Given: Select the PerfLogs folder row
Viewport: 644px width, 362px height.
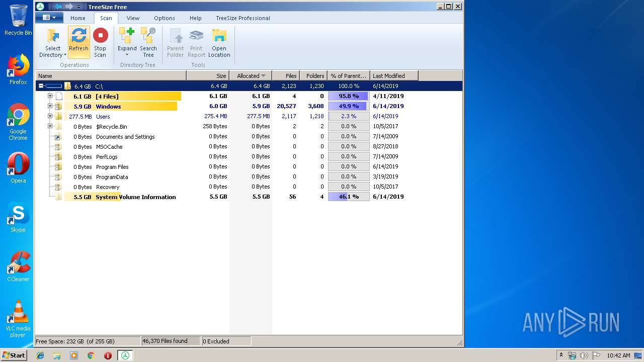Looking at the screenshot, I should (249, 156).
